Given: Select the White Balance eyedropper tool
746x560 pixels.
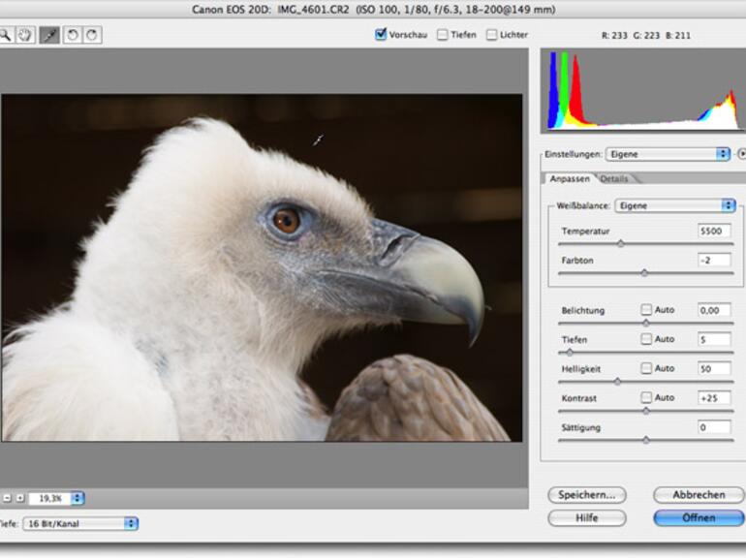Looking at the screenshot, I should [48, 35].
